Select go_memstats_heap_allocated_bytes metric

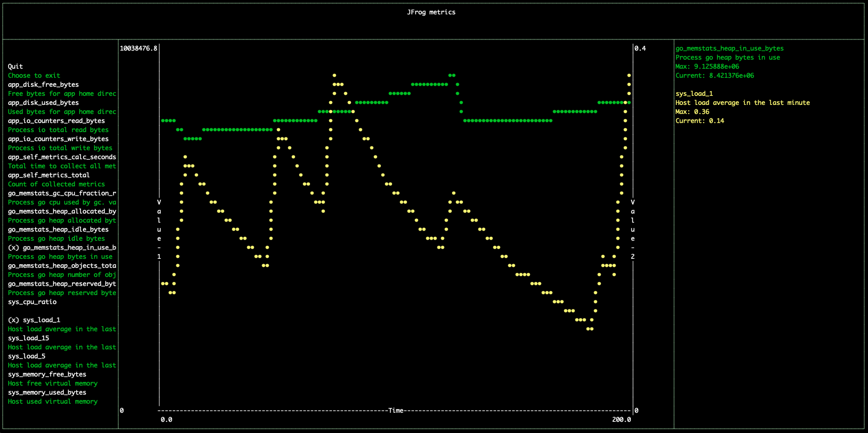pos(62,211)
